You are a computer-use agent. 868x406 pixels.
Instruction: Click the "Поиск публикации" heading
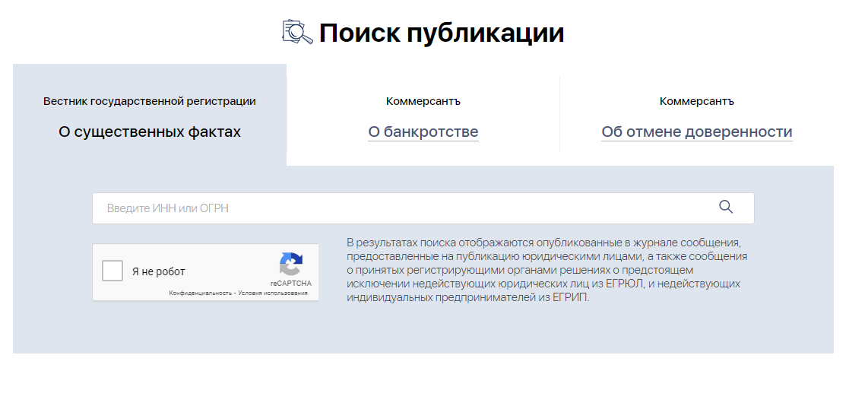441,33
